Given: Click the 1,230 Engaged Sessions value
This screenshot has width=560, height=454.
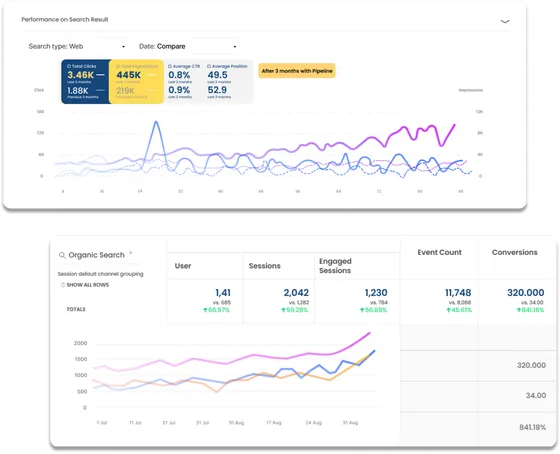Looking at the screenshot, I should [x=376, y=293].
